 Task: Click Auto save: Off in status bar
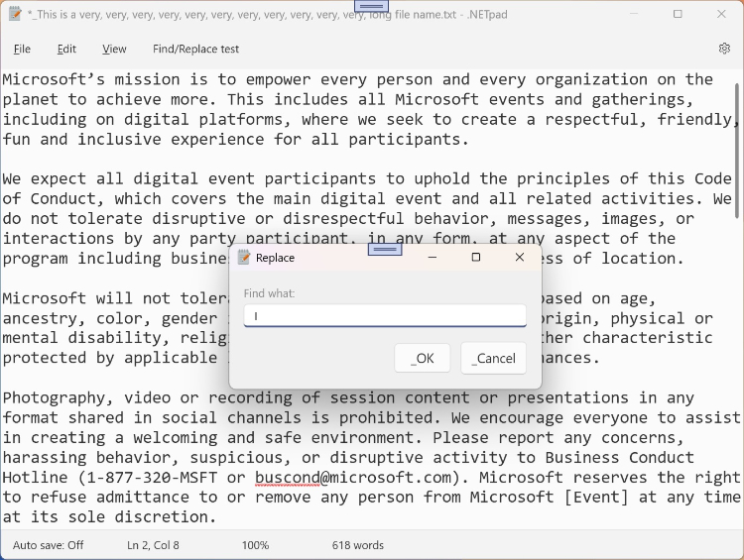pos(48,545)
